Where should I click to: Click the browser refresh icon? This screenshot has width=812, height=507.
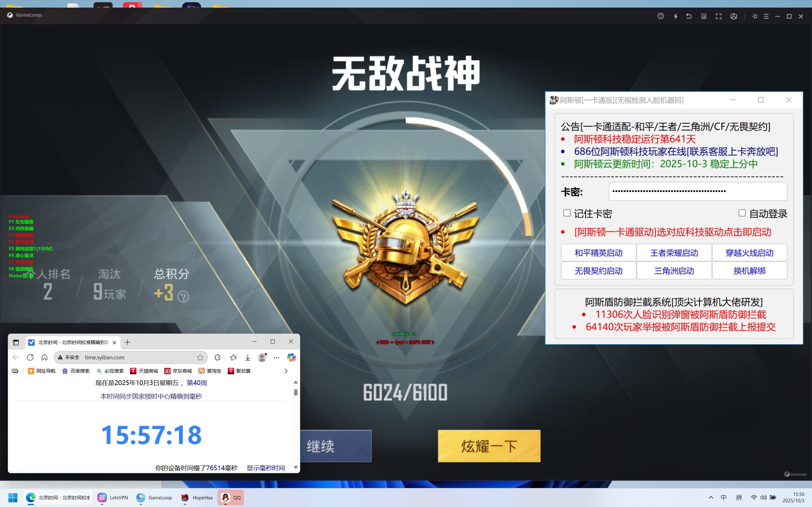(30, 357)
